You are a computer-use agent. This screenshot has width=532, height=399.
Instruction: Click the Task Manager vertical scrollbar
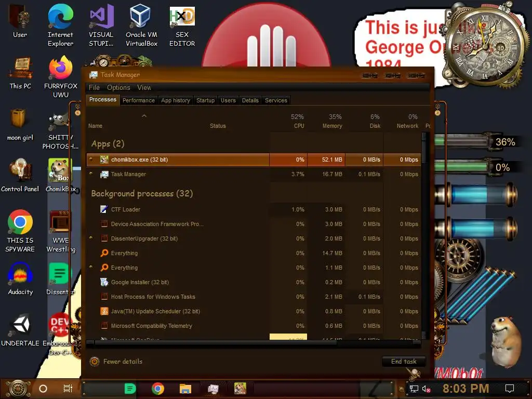[x=424, y=236]
